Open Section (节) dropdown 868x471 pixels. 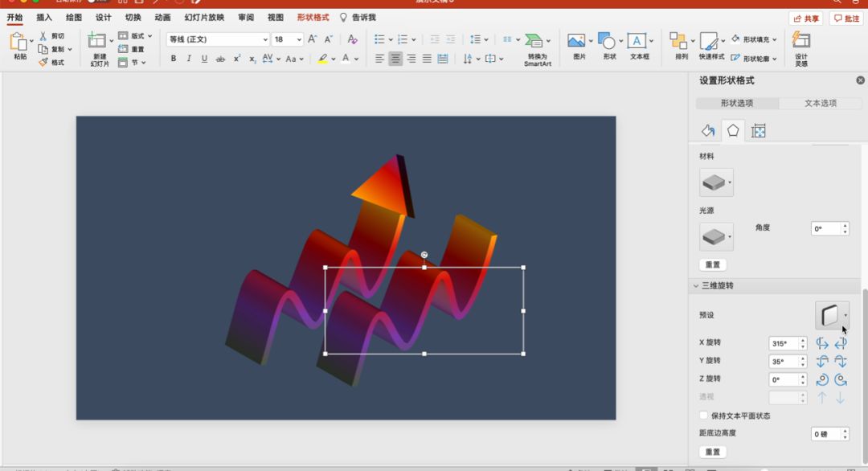coord(132,63)
